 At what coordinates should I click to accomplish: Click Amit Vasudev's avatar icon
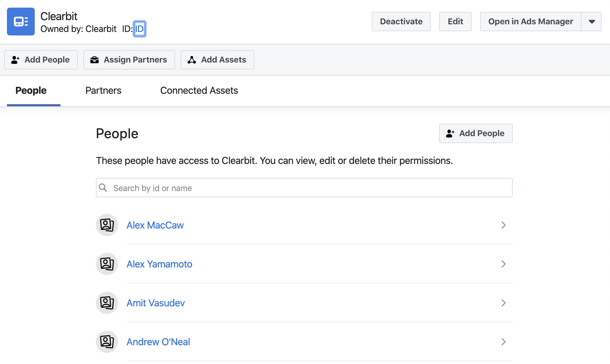click(x=107, y=303)
